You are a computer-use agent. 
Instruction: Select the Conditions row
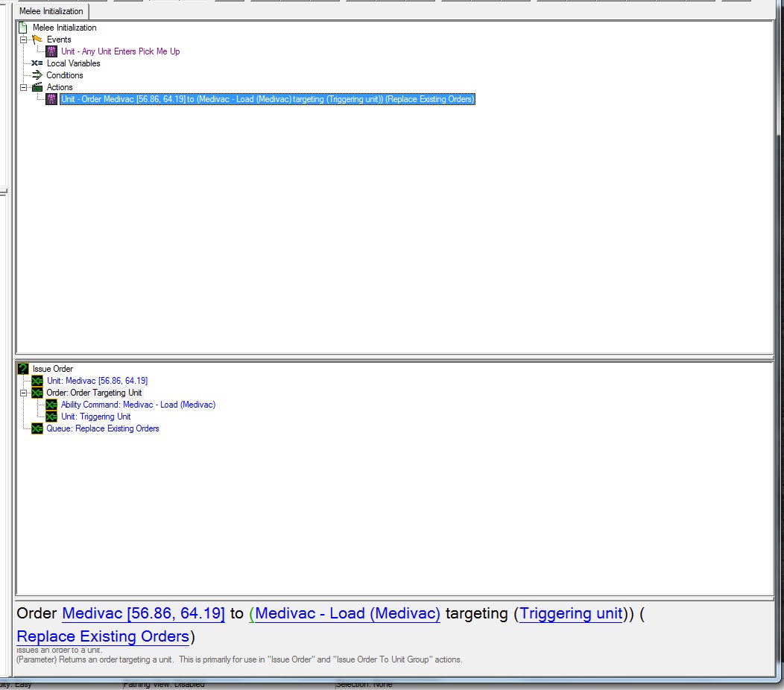65,75
